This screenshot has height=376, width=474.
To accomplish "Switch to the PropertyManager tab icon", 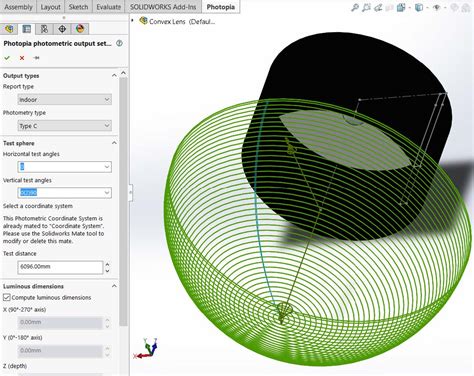I will (27, 29).
